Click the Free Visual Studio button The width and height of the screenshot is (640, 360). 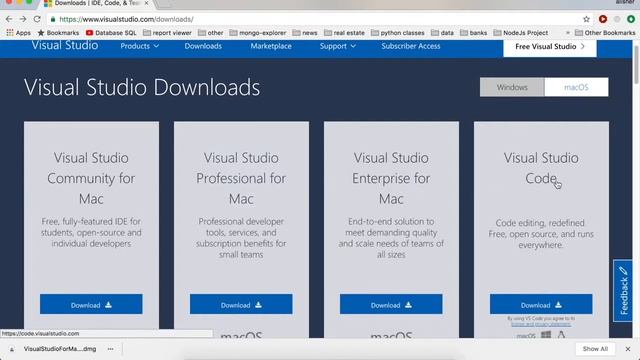click(x=550, y=47)
